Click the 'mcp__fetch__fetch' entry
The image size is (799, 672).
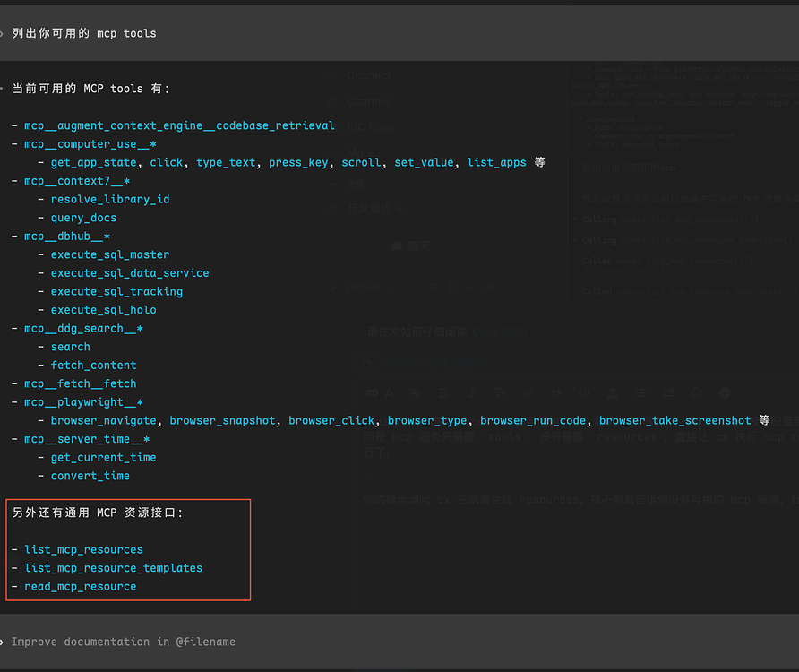coord(81,383)
